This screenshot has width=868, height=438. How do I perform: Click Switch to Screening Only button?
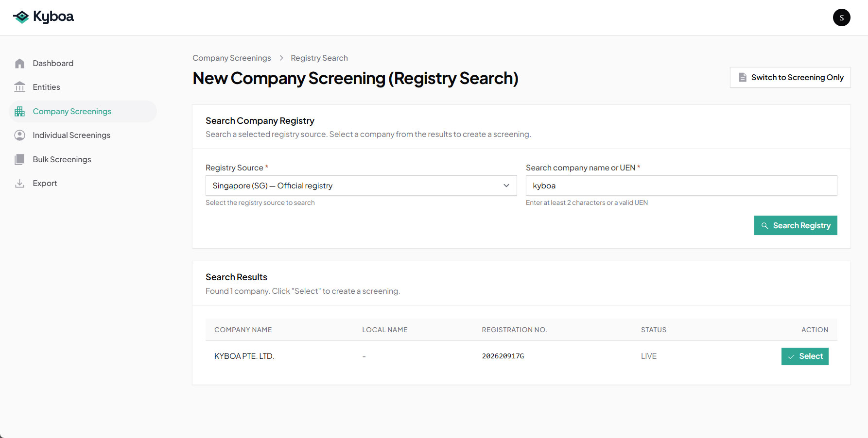[790, 77]
